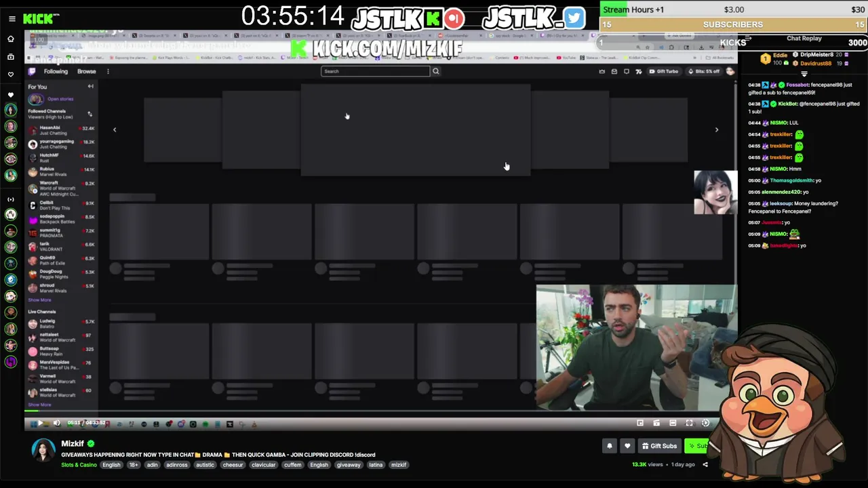Play the Kick video replay

pyautogui.click(x=40, y=423)
